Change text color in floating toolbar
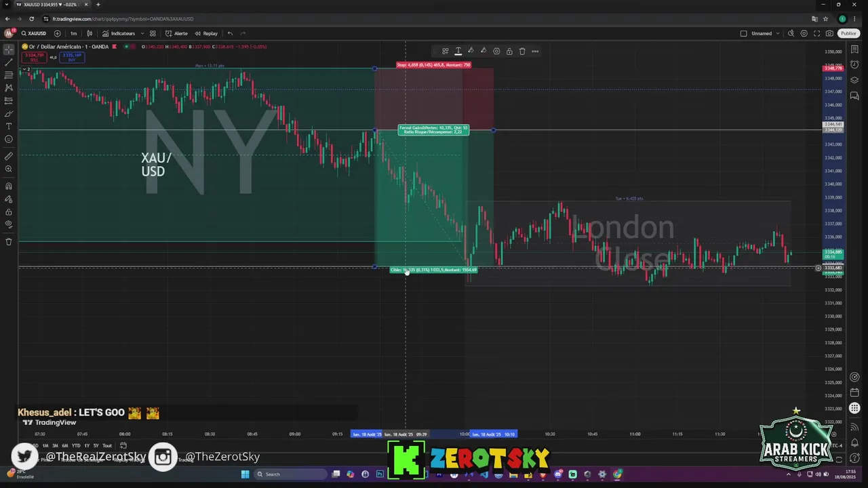 (x=458, y=51)
